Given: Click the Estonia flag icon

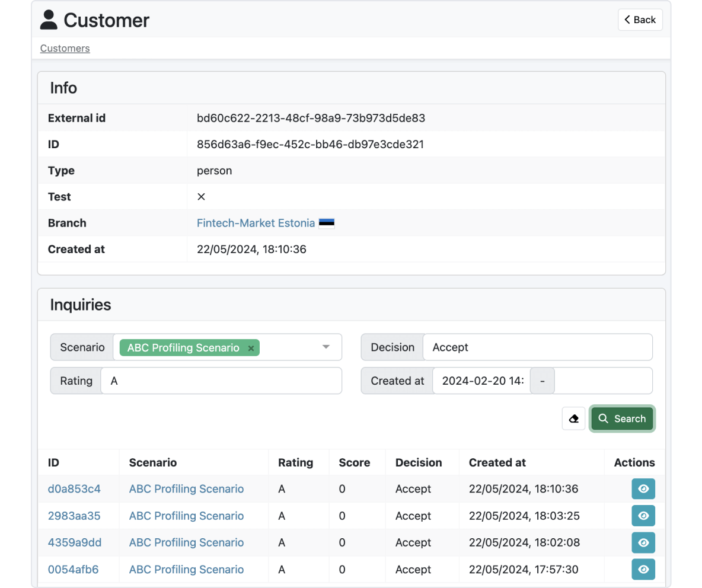Looking at the screenshot, I should click(327, 223).
